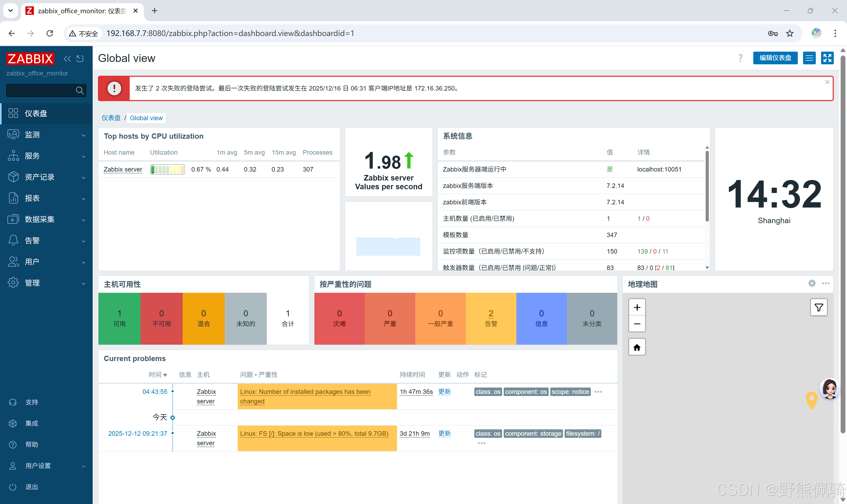Toggle sidebar auto-hide mode icon
This screenshot has height=504, width=847.
pos(80,59)
